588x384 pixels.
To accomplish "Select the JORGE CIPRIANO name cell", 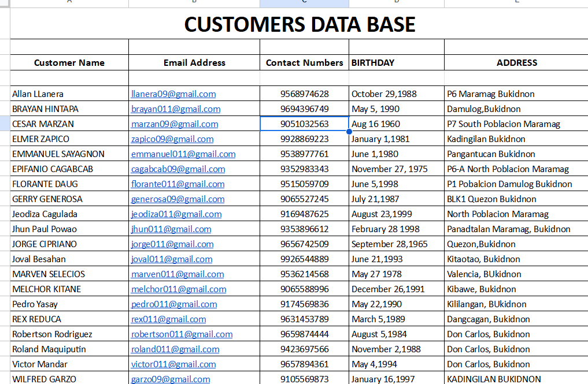I will 69,244.
